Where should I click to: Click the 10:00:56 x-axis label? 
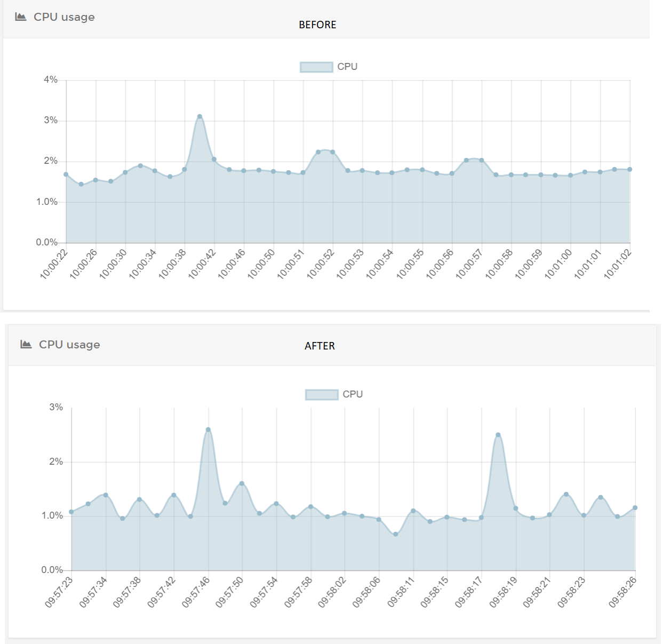click(x=440, y=264)
